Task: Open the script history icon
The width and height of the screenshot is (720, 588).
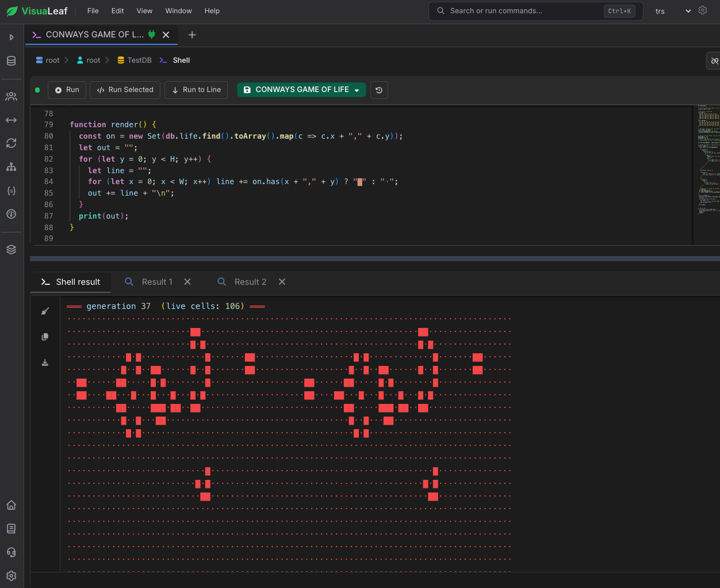Action: coord(379,90)
